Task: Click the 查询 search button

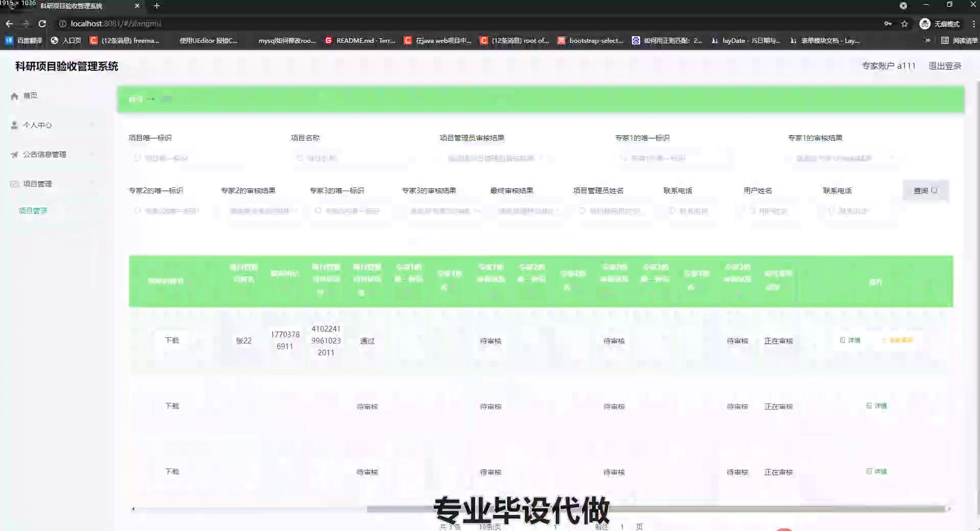Action: 925,190
